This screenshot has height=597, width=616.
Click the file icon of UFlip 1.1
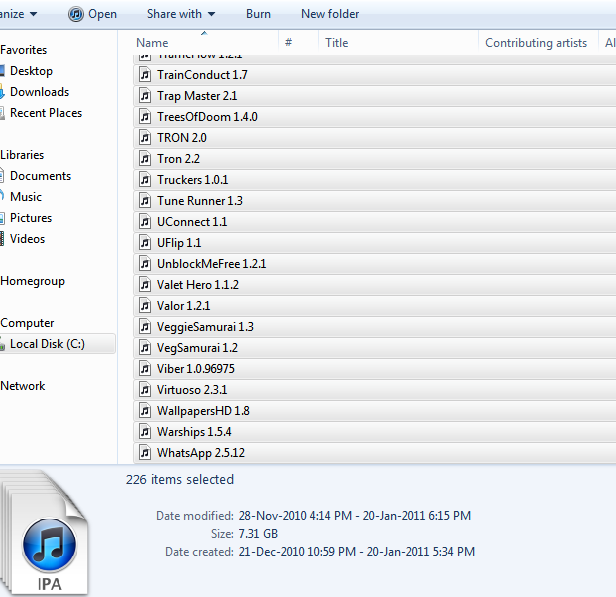pos(145,243)
